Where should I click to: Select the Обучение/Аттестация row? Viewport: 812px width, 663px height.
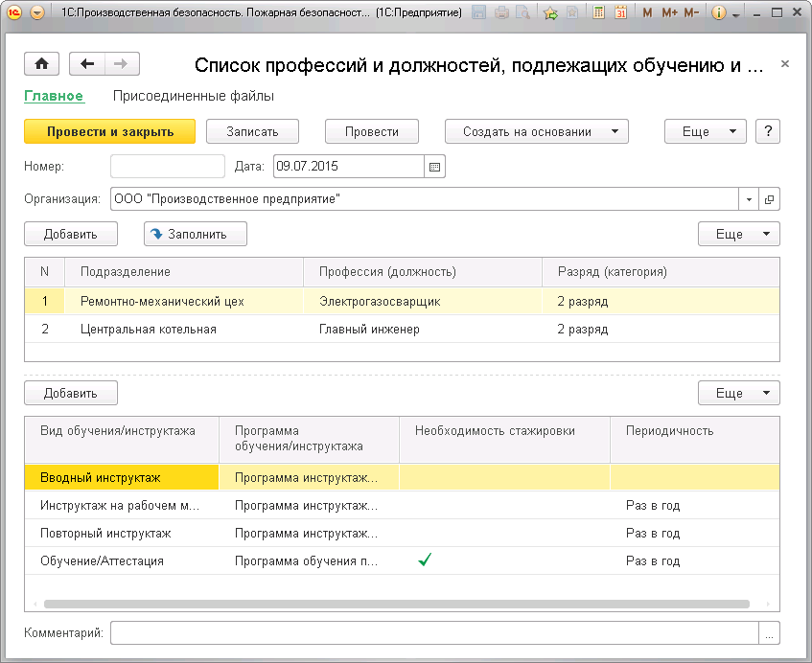coord(402,561)
